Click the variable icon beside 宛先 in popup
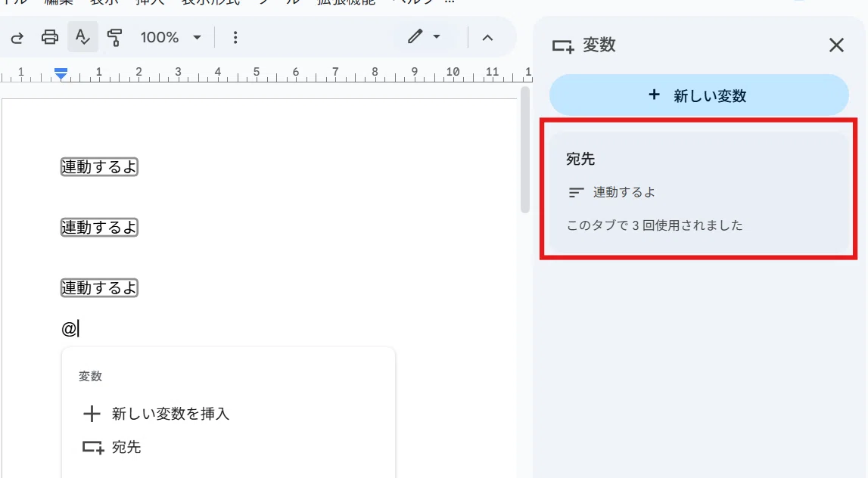This screenshot has height=478, width=868. [x=93, y=447]
